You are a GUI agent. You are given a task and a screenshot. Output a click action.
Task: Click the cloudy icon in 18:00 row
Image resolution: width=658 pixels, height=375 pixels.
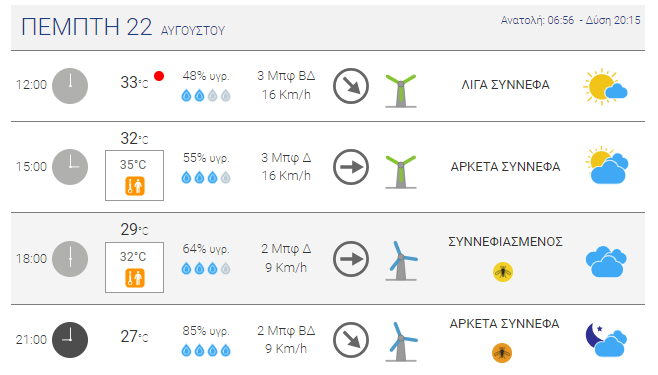(x=606, y=262)
